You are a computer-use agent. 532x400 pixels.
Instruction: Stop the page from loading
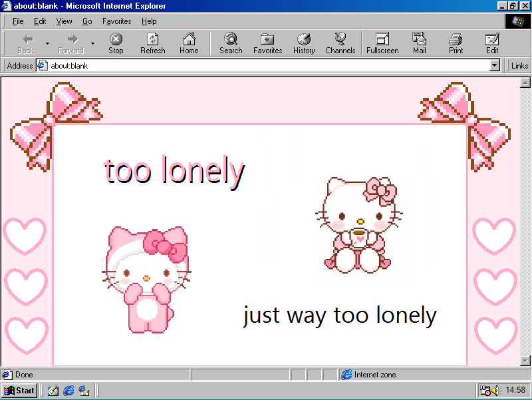tap(116, 43)
